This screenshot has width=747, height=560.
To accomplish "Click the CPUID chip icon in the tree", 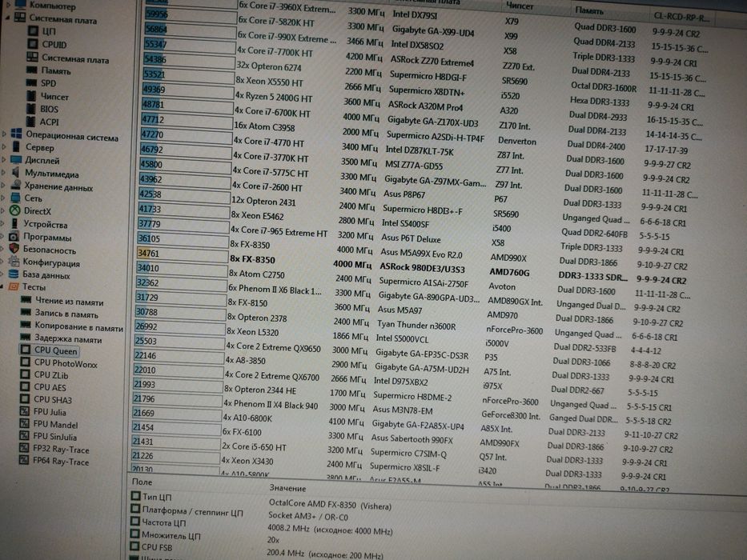I will coord(33,44).
